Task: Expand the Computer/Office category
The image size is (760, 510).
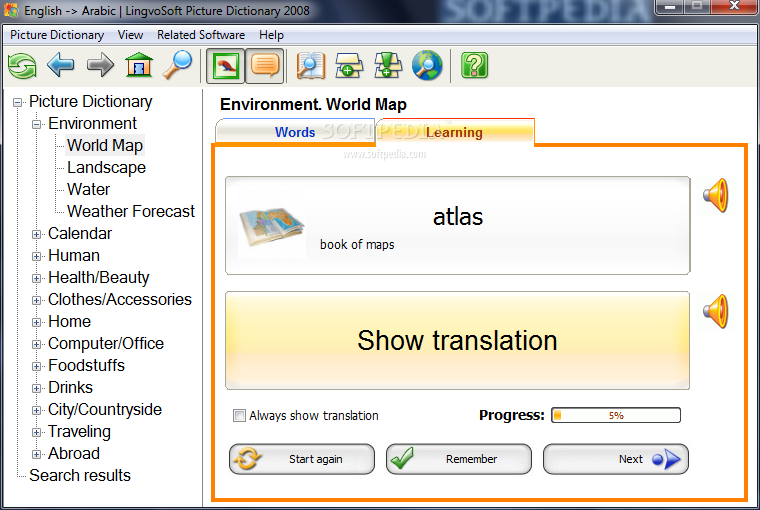Action: click(x=36, y=344)
